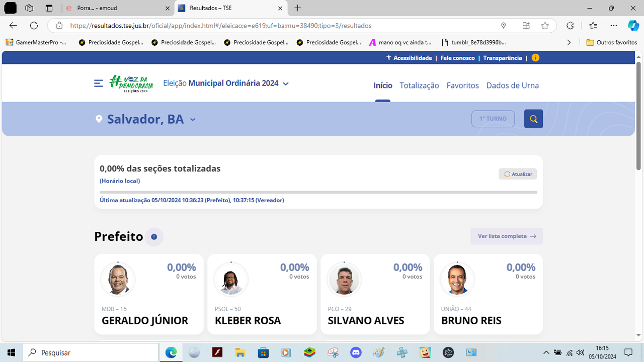Screen dimensions: 644x362
Task: Click the (Horário local) text
Action: (x=120, y=181)
